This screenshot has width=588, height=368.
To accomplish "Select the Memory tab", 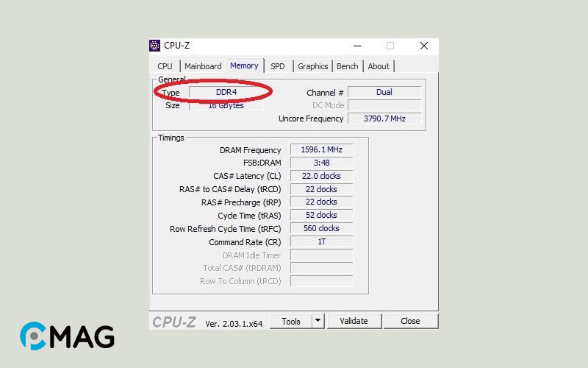I will tap(244, 66).
